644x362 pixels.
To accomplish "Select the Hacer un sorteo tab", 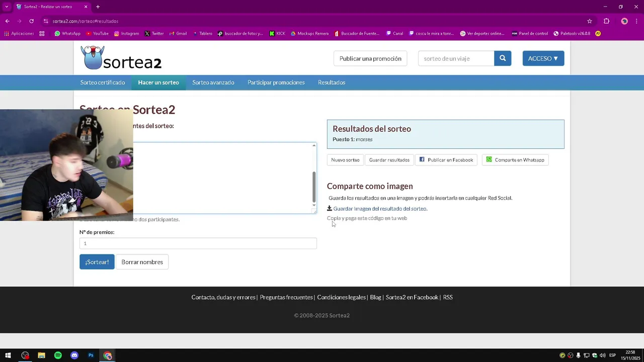I will point(158,82).
